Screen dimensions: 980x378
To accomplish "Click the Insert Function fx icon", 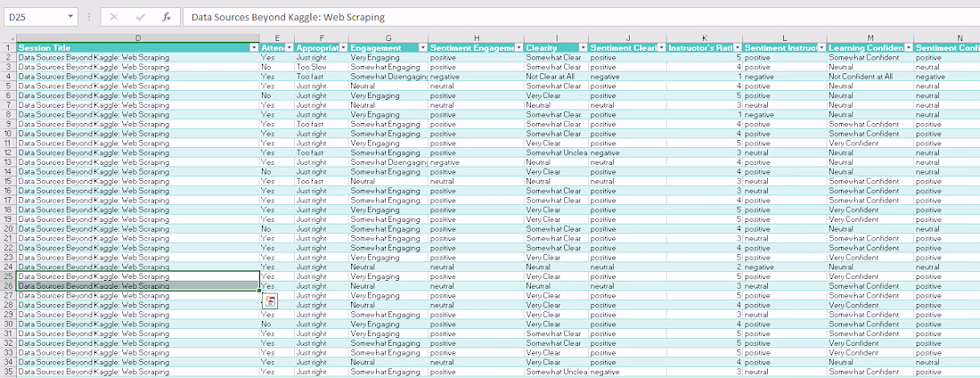I will tap(167, 18).
